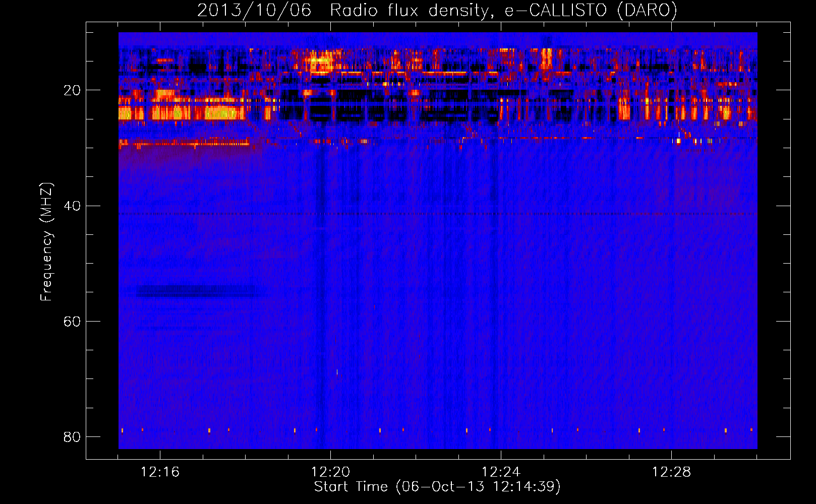Click the 80 MHz frequency tick label
The width and height of the screenshot is (816, 504).
[x=72, y=437]
